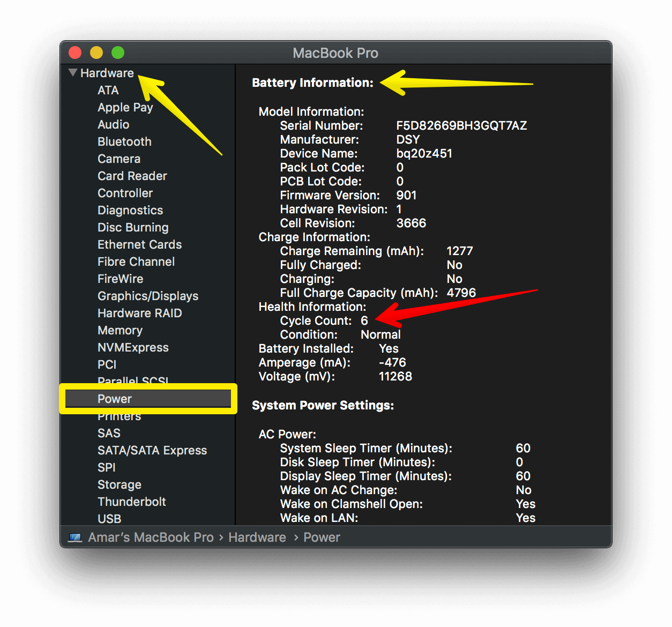
Task: Select Bluetooth in the hardware sidebar
Action: 124,141
